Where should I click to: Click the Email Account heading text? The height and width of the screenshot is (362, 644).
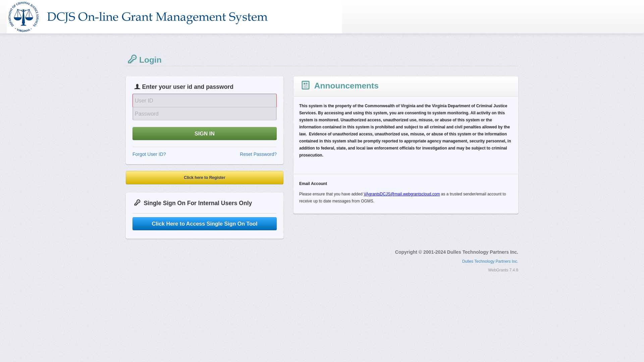[313, 184]
